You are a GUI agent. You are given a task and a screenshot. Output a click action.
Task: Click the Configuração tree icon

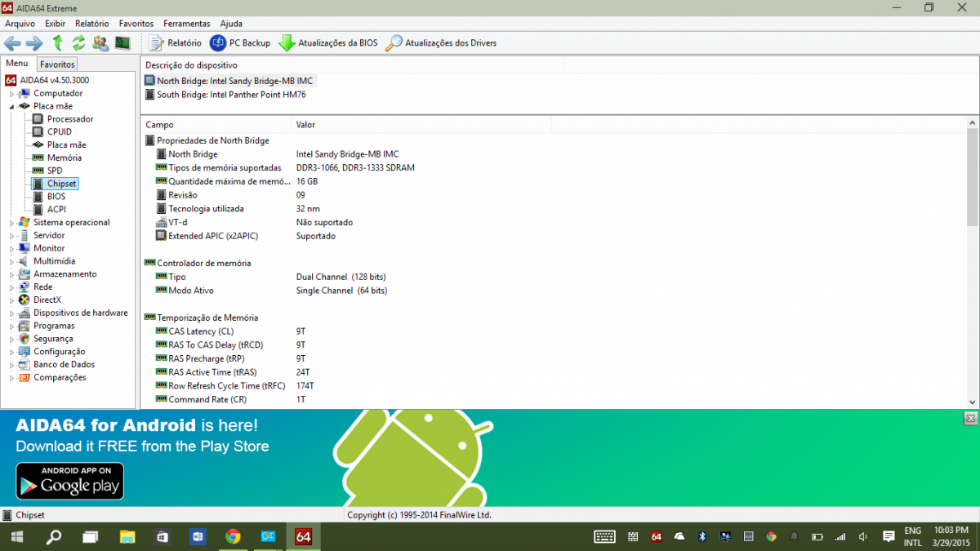(x=24, y=352)
